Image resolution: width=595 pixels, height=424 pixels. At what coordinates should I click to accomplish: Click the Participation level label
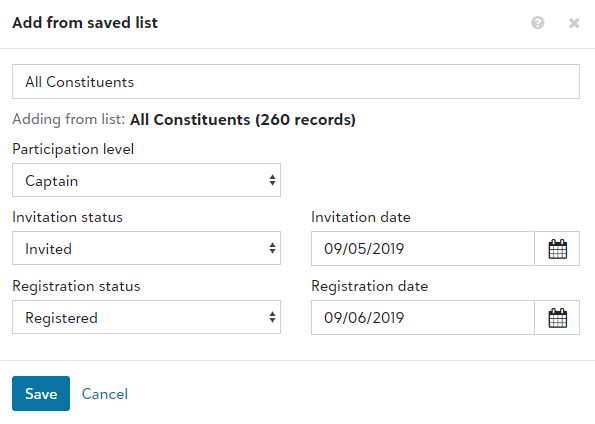73,149
